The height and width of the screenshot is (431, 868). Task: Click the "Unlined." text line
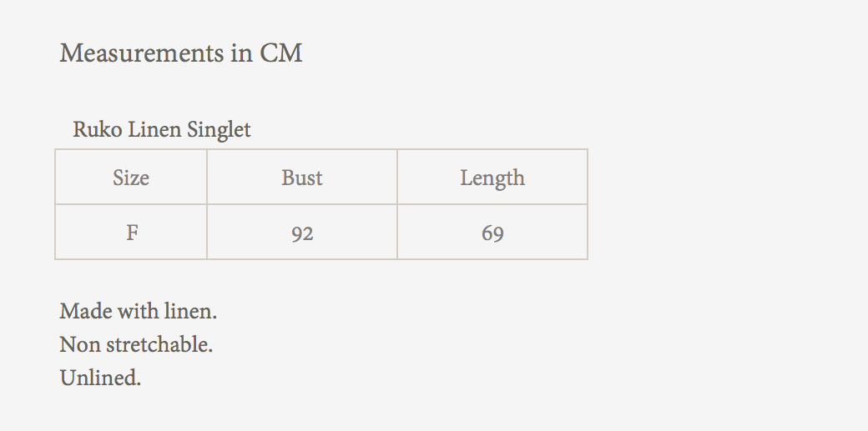pos(100,378)
